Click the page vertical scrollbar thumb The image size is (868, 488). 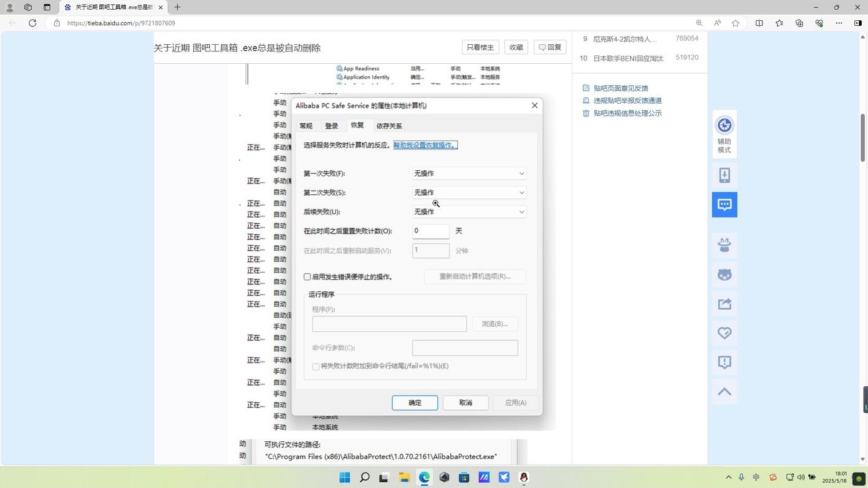pos(862,138)
